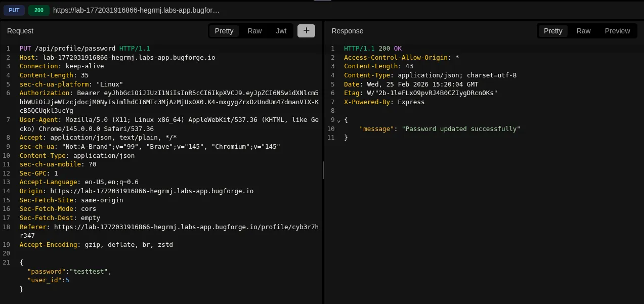Click the User-Agent header name
Screen dimensions: 644x304
pyautogui.click(x=39, y=120)
